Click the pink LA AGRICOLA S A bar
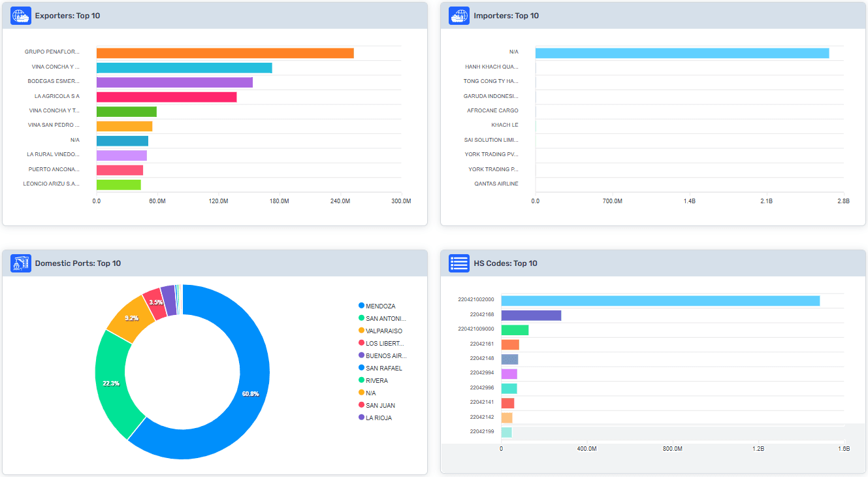868x477 pixels. (x=167, y=97)
